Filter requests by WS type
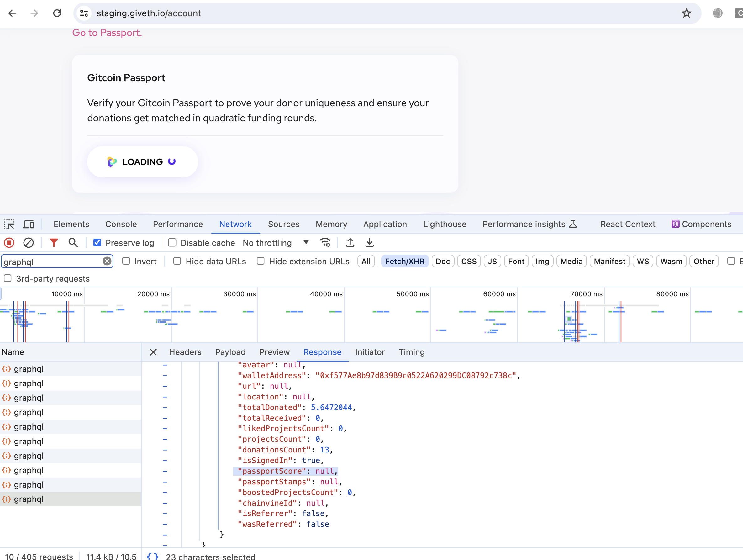Image resolution: width=743 pixels, height=560 pixels. point(643,261)
